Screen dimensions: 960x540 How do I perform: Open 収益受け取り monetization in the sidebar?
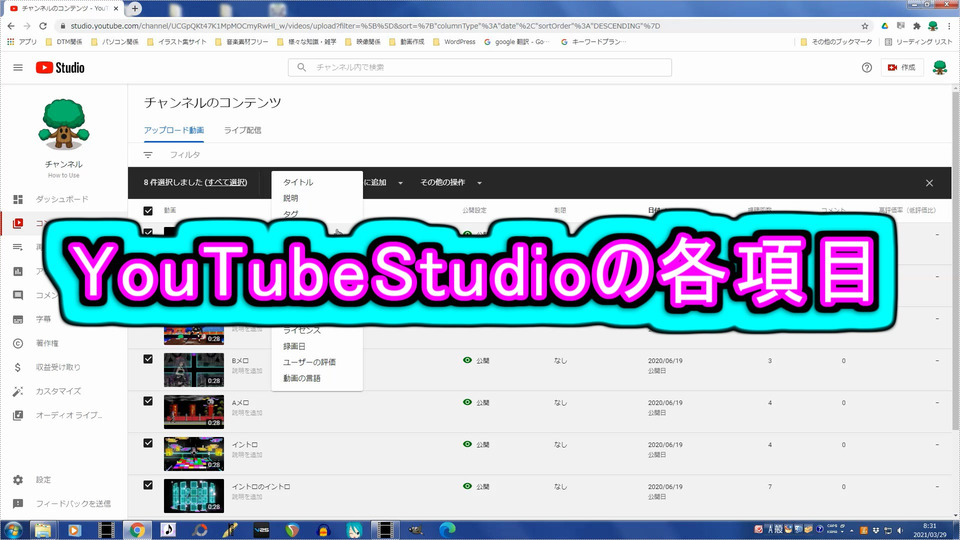click(58, 367)
